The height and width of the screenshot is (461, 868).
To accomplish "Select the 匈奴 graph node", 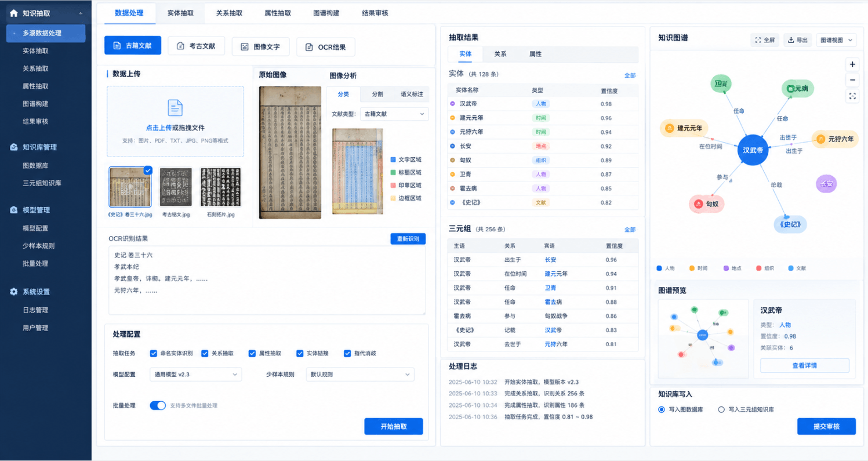I will [x=708, y=204].
